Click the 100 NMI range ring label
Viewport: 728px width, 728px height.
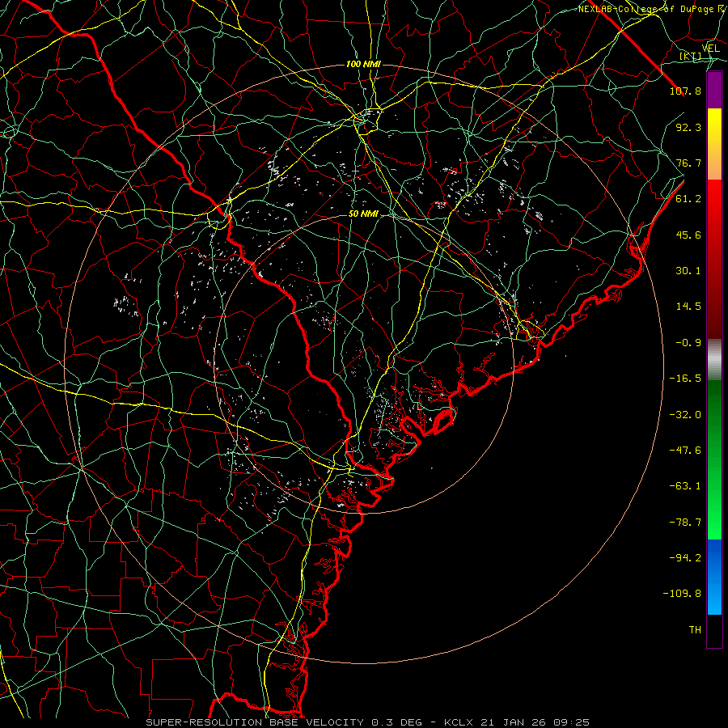(x=363, y=64)
